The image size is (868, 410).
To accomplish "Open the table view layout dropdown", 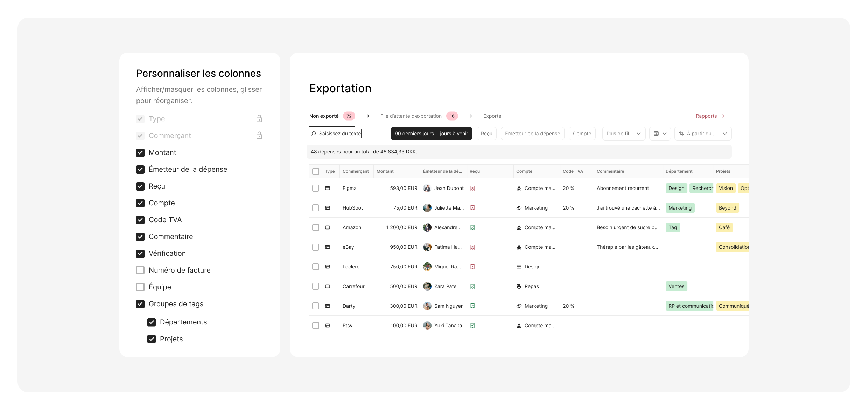I will coord(660,134).
